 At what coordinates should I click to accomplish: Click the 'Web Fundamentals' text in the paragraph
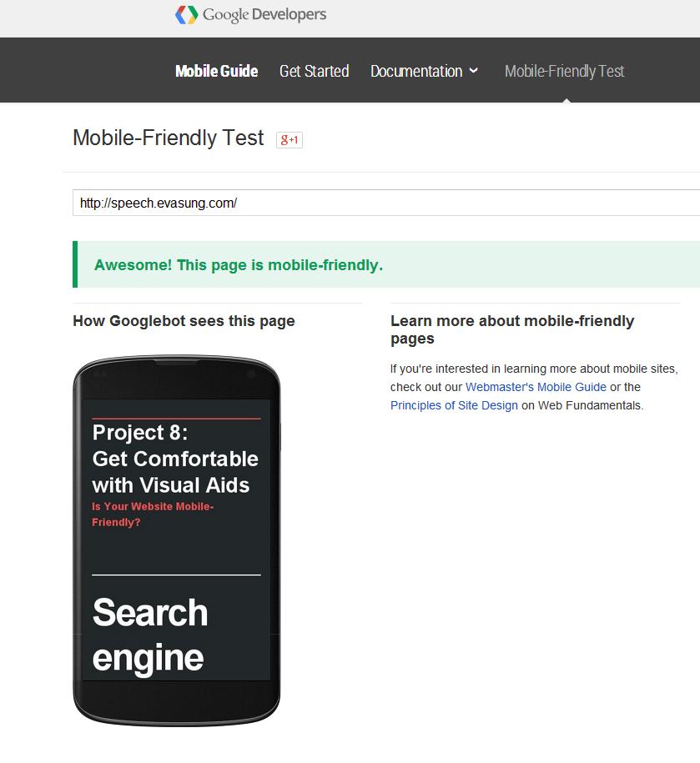coord(592,405)
